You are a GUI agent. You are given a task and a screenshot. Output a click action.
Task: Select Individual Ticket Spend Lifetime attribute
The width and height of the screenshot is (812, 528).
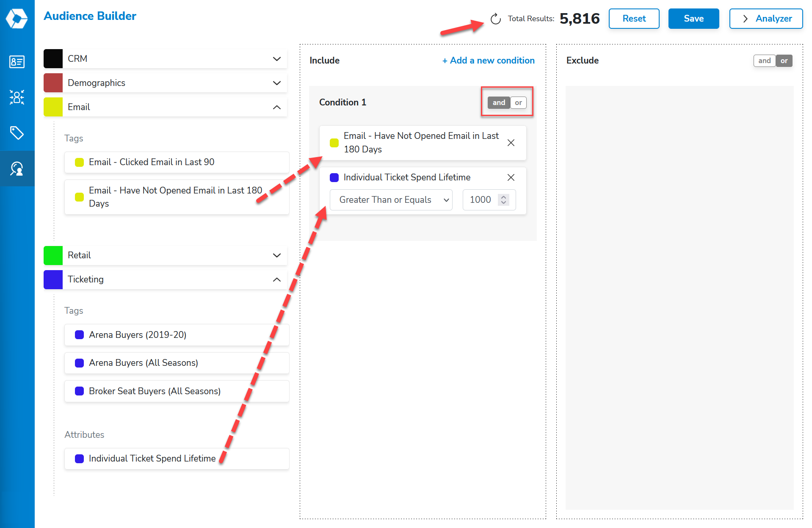[x=177, y=459]
